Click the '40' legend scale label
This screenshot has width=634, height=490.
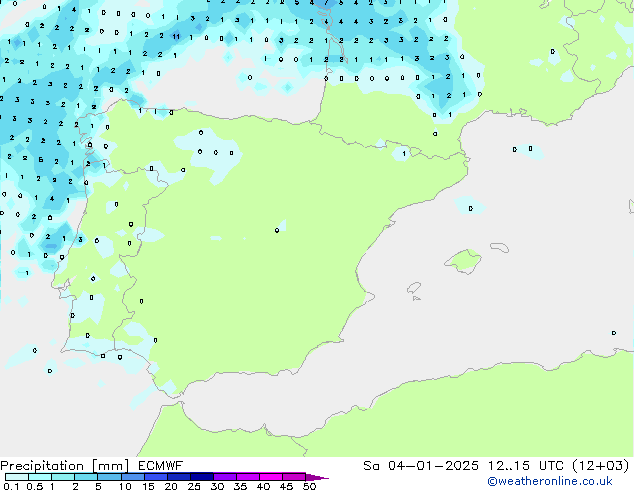263,486
